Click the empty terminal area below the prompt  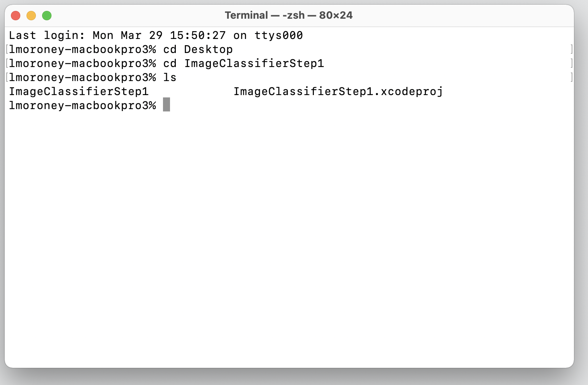289,238
